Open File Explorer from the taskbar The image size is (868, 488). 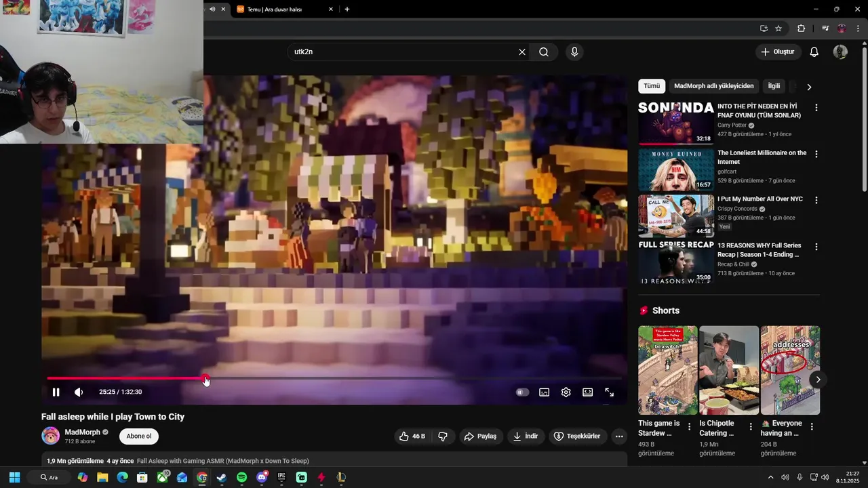102,477
